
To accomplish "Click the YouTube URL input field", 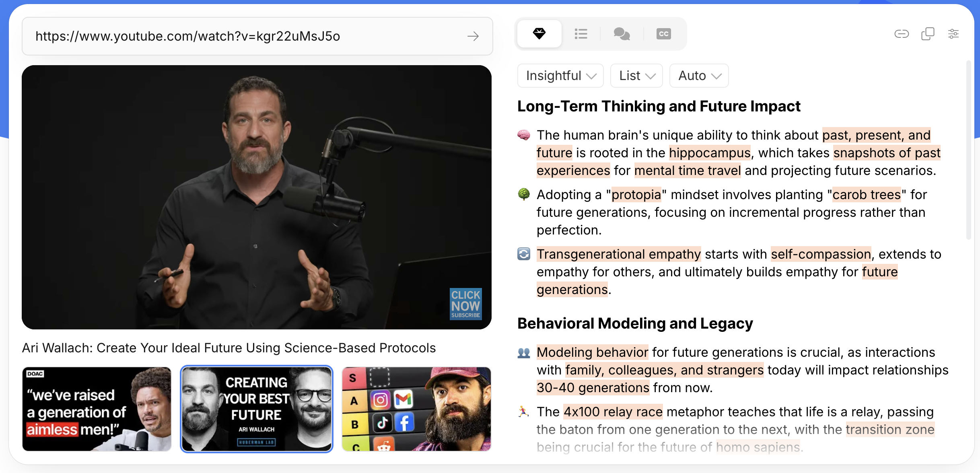I will click(x=241, y=36).
